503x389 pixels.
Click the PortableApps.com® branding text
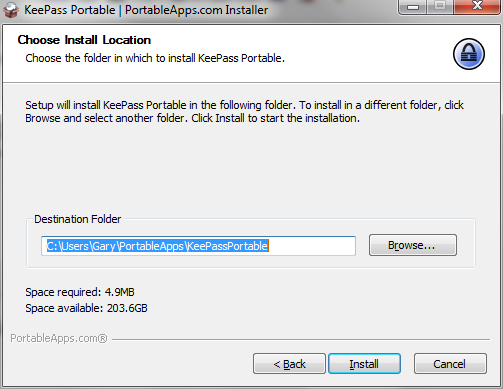coord(59,338)
